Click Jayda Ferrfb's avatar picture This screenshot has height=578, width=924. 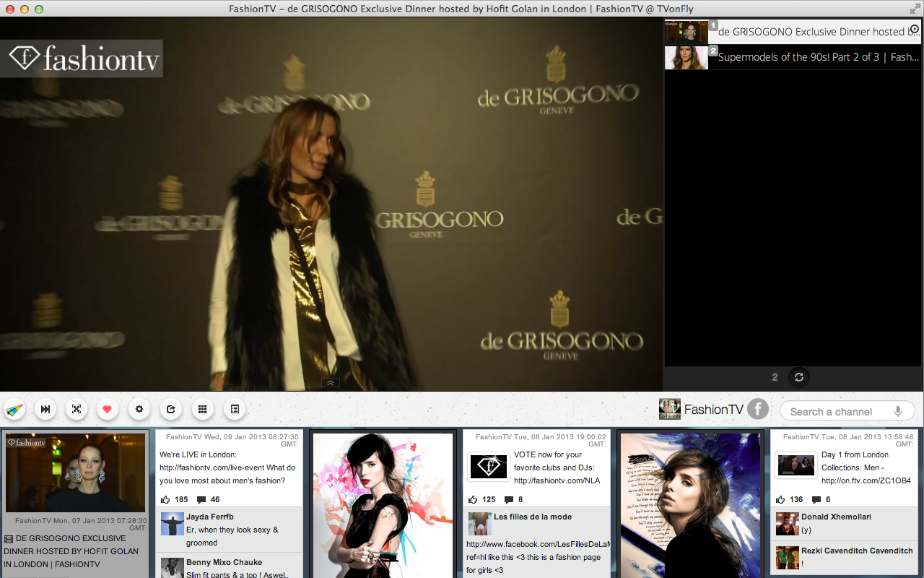pyautogui.click(x=172, y=524)
